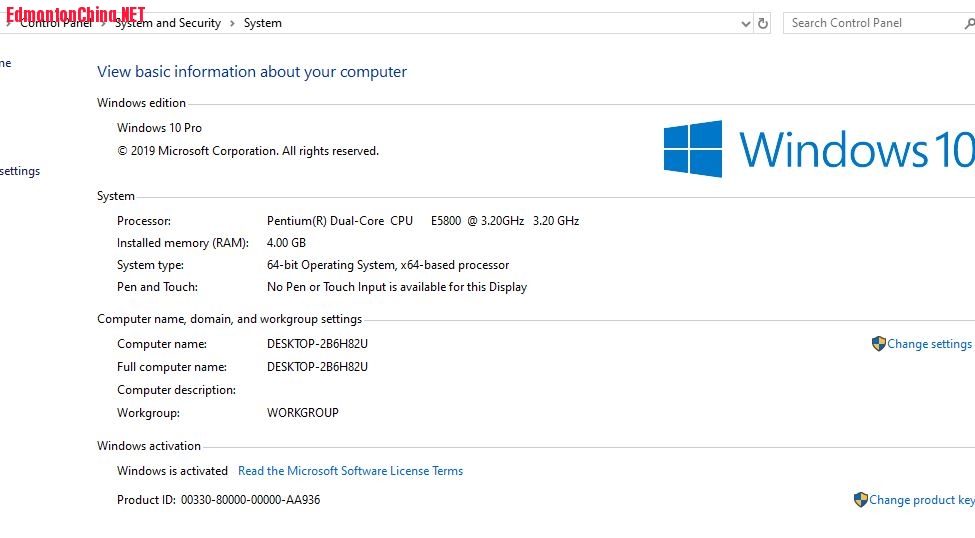Select Product ID 00330-80000-00000-AA936

(219, 500)
